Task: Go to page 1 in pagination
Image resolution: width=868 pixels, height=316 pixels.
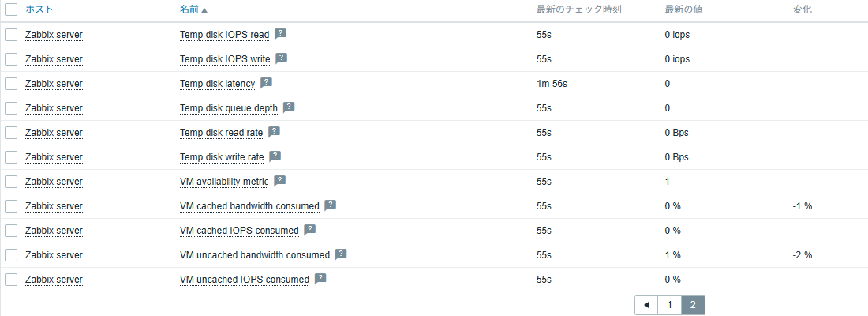Action: pos(669,306)
